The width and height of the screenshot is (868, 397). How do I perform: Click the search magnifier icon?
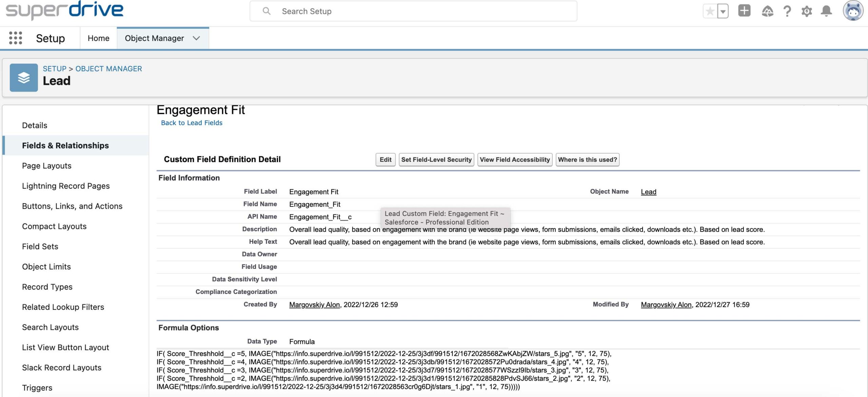pos(267,11)
